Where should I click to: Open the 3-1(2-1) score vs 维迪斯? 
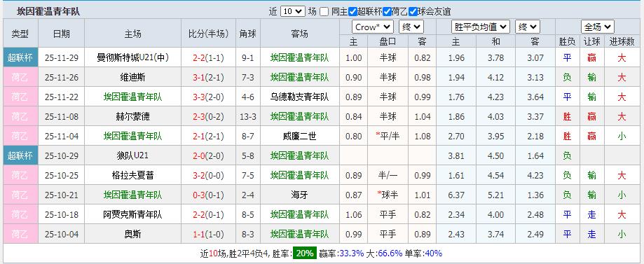click(x=208, y=77)
